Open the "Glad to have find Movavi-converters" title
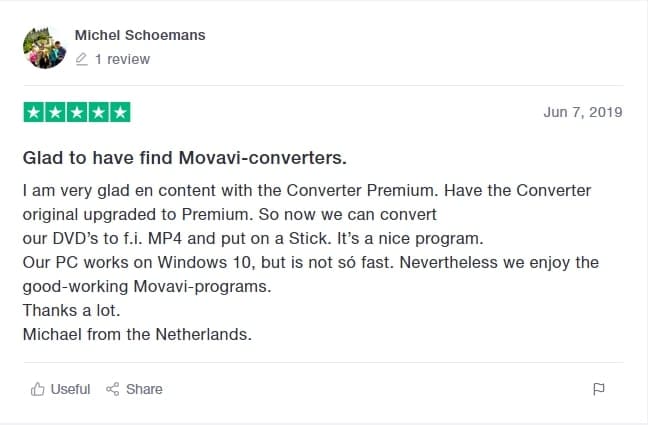Screen dimensions: 648x425 (x=185, y=159)
